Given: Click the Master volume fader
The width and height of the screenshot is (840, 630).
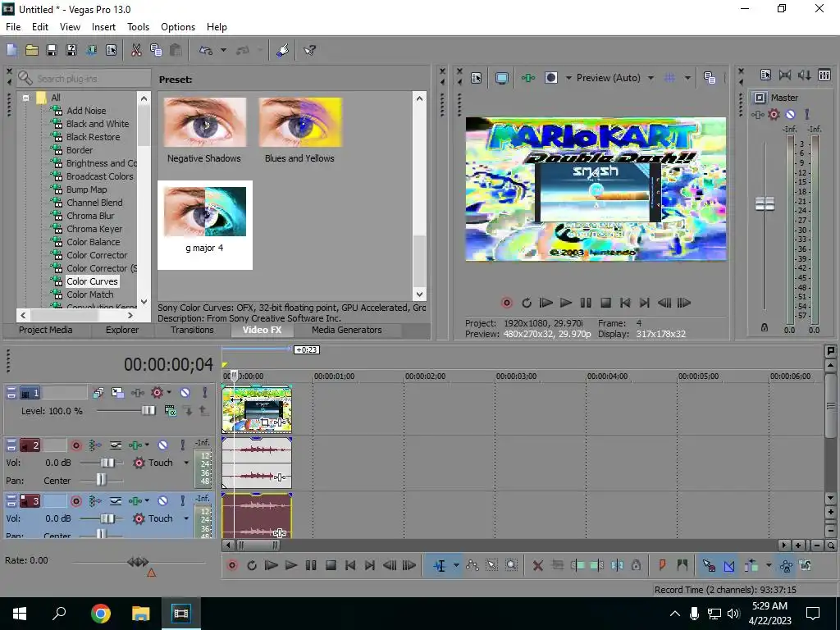Looking at the screenshot, I should point(765,203).
